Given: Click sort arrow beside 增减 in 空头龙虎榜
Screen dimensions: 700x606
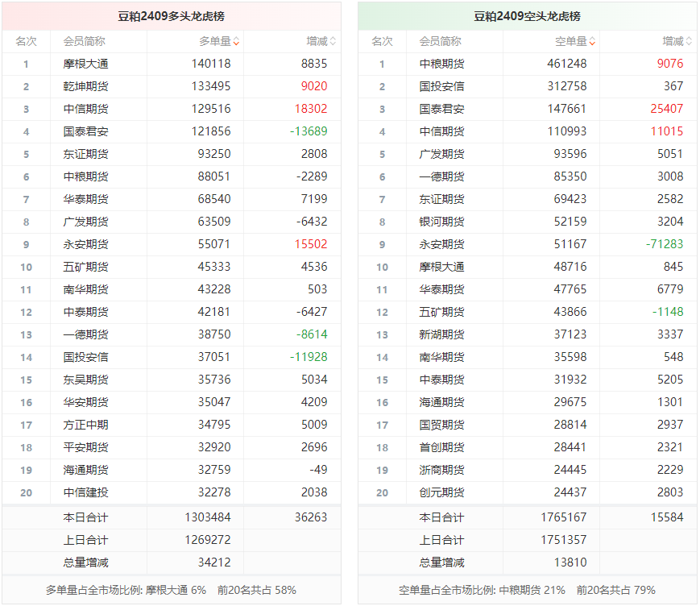Looking at the screenshot, I should 690,41.
